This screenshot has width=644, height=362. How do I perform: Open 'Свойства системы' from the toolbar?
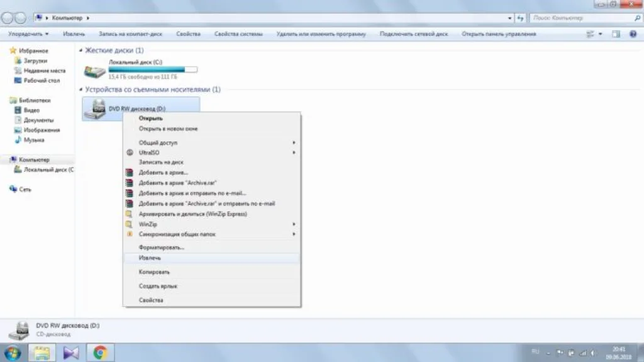(x=238, y=34)
